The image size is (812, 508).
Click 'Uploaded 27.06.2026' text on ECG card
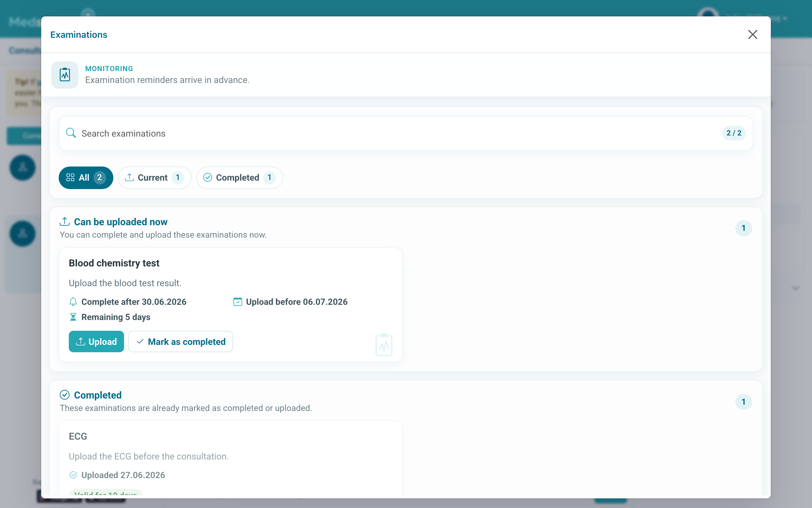coord(123,475)
